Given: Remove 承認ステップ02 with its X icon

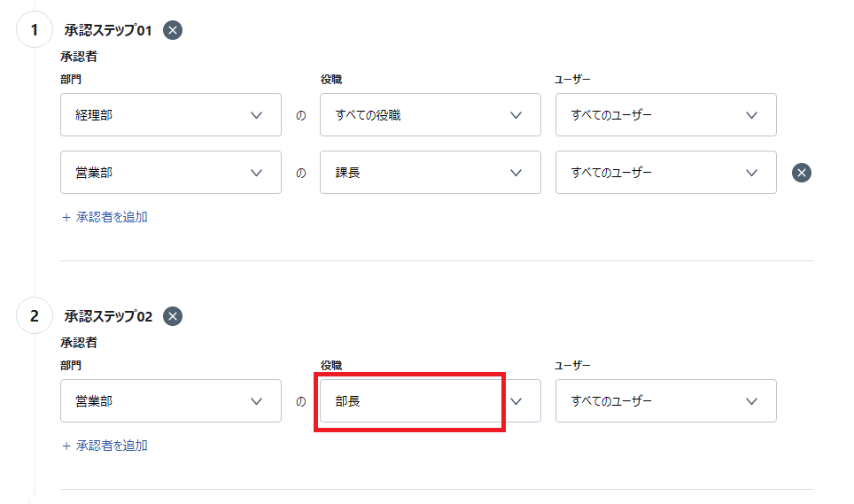Looking at the screenshot, I should [x=173, y=316].
